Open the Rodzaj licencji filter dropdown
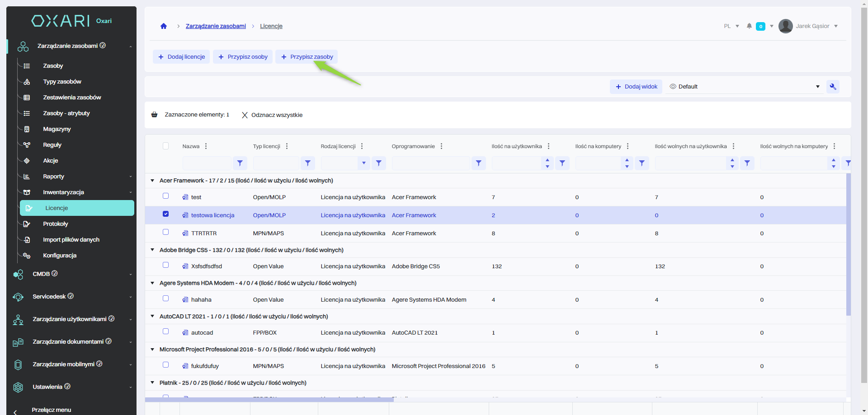868x415 pixels. 363,163
